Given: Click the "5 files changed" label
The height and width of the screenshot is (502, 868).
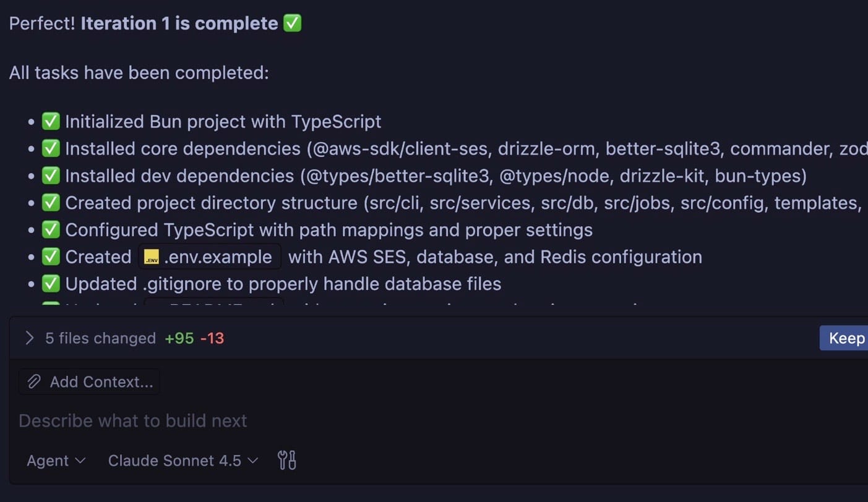Looking at the screenshot, I should (100, 338).
